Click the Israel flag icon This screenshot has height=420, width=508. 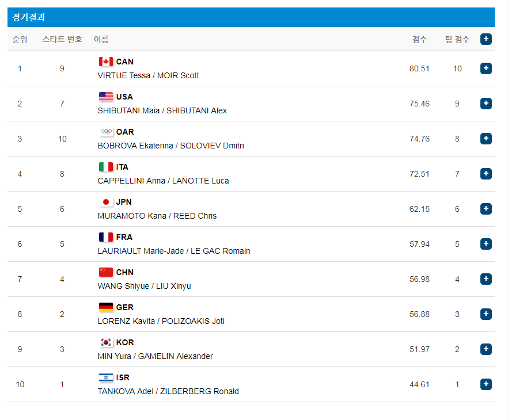coord(106,377)
